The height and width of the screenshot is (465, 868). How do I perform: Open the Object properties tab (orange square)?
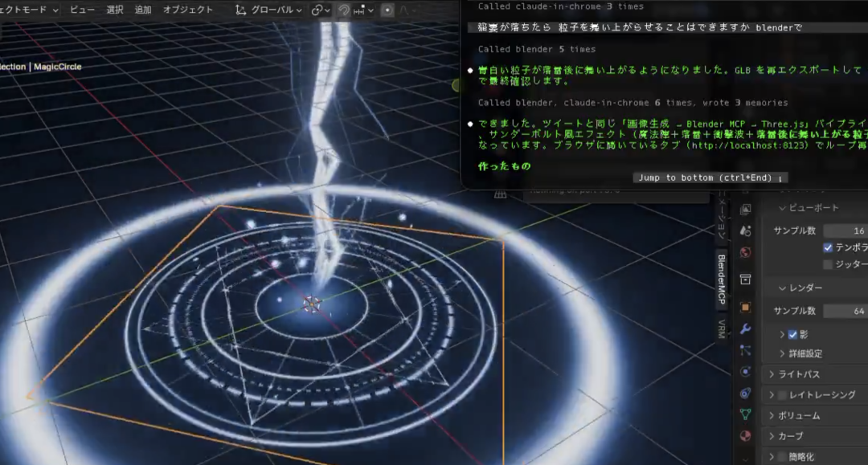pyautogui.click(x=746, y=307)
